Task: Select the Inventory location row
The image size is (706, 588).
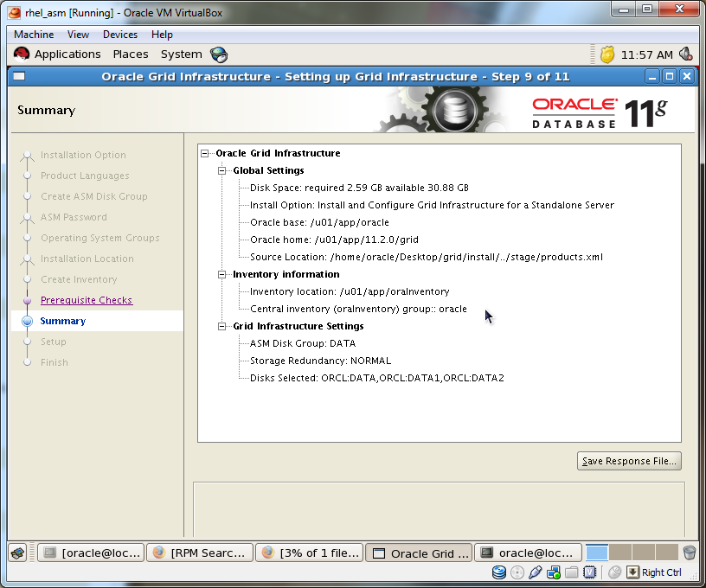Action: tap(350, 291)
